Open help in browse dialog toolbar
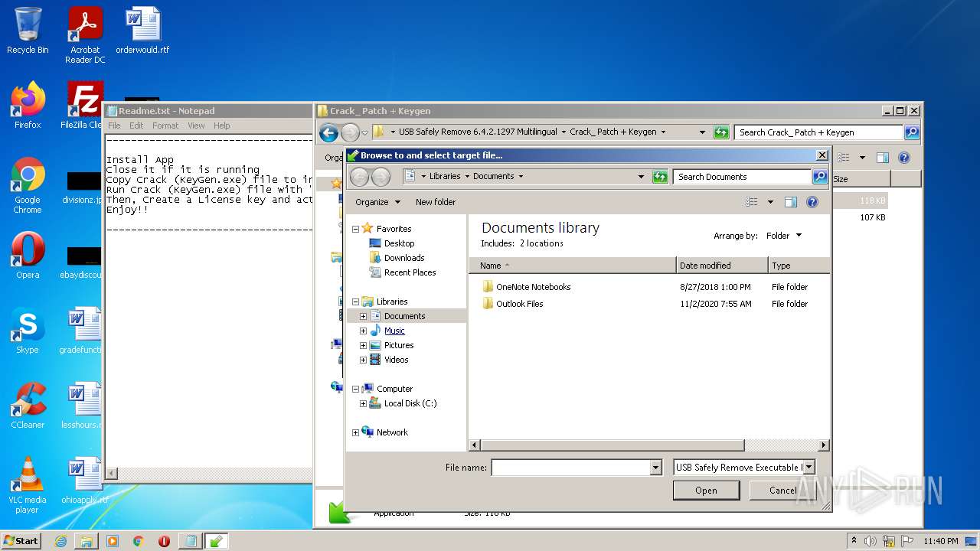Screen dimensions: 980x551 tap(812, 202)
